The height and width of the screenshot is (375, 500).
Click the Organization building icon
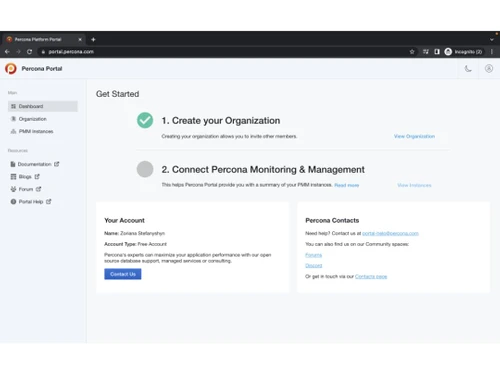[13, 119]
